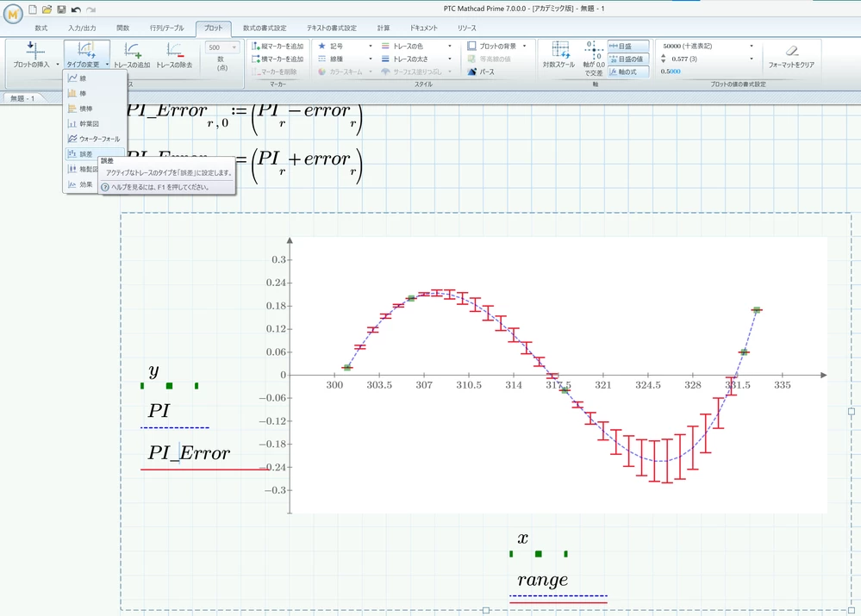The height and width of the screenshot is (616, 861).
Task: Undo the last action
Action: (77, 9)
